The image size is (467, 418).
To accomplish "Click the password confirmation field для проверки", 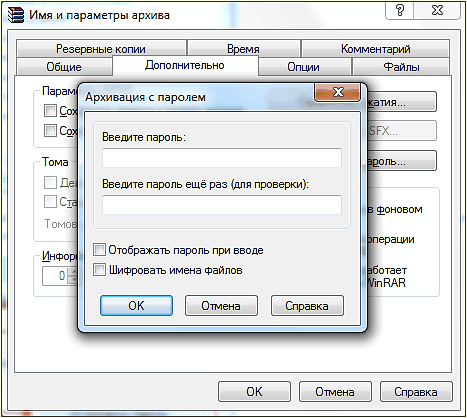I will (x=222, y=205).
